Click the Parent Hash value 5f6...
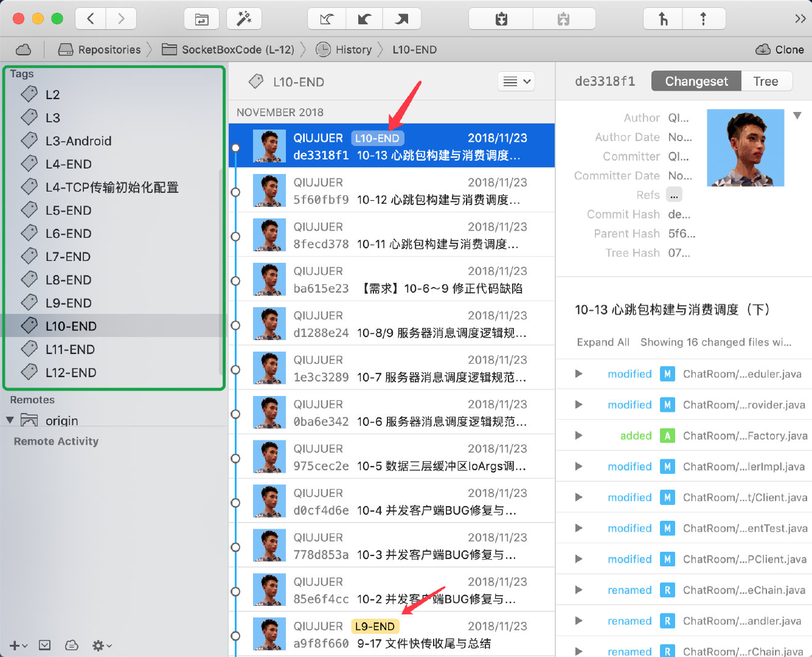This screenshot has width=812, height=657. click(682, 234)
